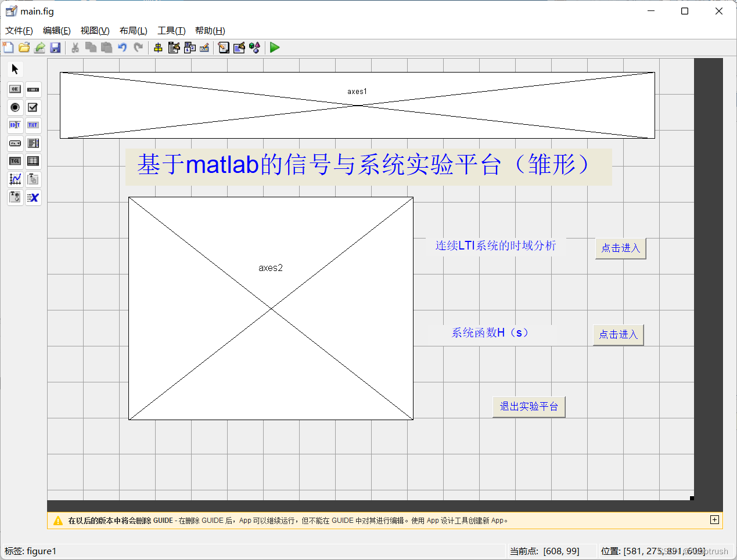Undo the last action

[x=122, y=48]
